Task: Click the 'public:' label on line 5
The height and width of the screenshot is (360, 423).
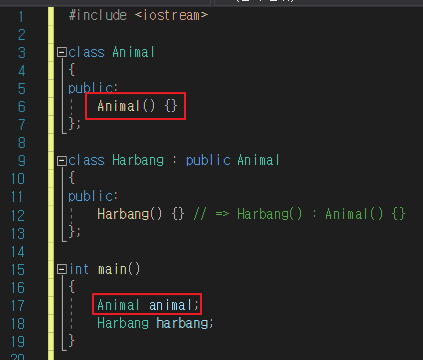Action: tap(93, 88)
